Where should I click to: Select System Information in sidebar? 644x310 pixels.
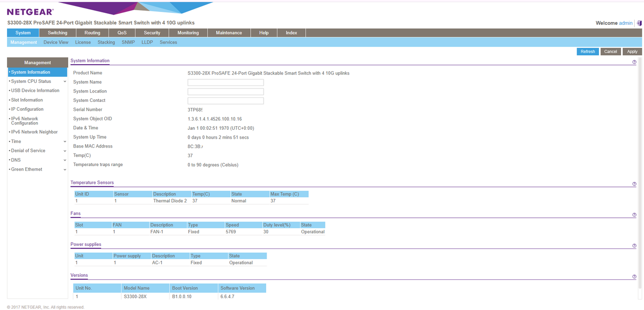pyautogui.click(x=37, y=72)
